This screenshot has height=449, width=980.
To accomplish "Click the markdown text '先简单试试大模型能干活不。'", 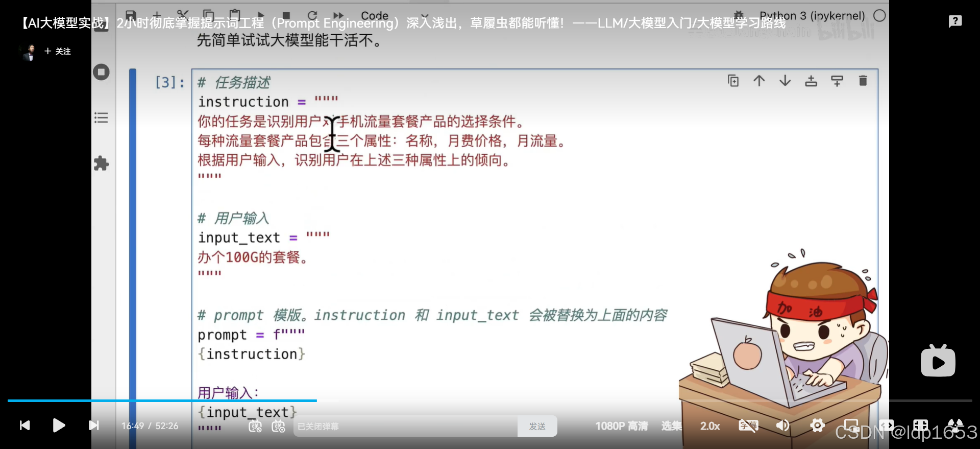I will point(289,40).
